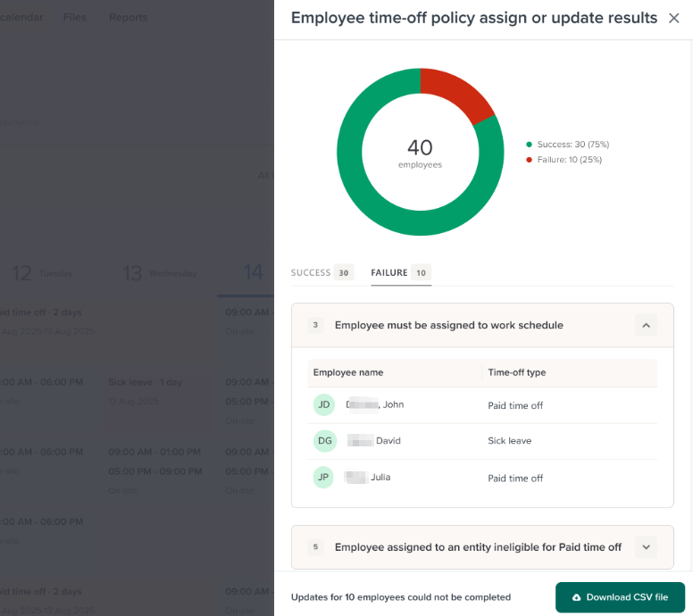Click the Time-off type column header
Screen dimensions: 693x616
pos(517,372)
